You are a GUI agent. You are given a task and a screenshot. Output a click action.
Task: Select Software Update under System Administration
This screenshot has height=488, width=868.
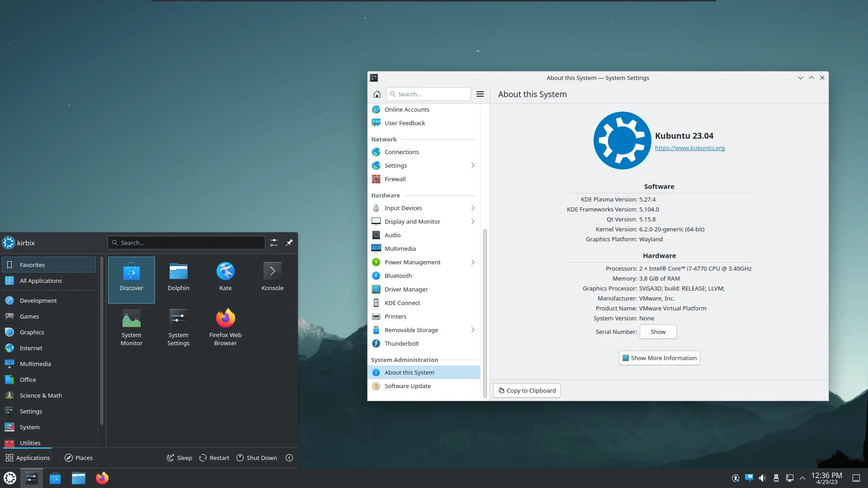pos(407,386)
